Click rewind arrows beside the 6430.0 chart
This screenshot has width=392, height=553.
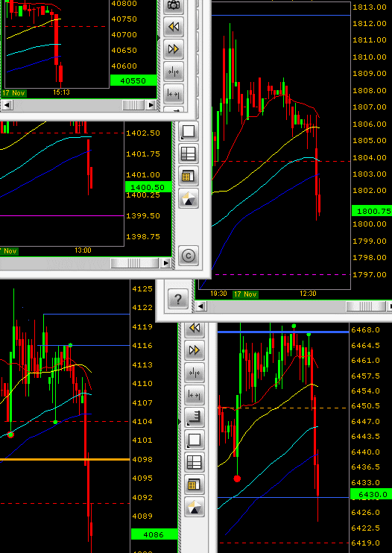pyautogui.click(x=195, y=329)
